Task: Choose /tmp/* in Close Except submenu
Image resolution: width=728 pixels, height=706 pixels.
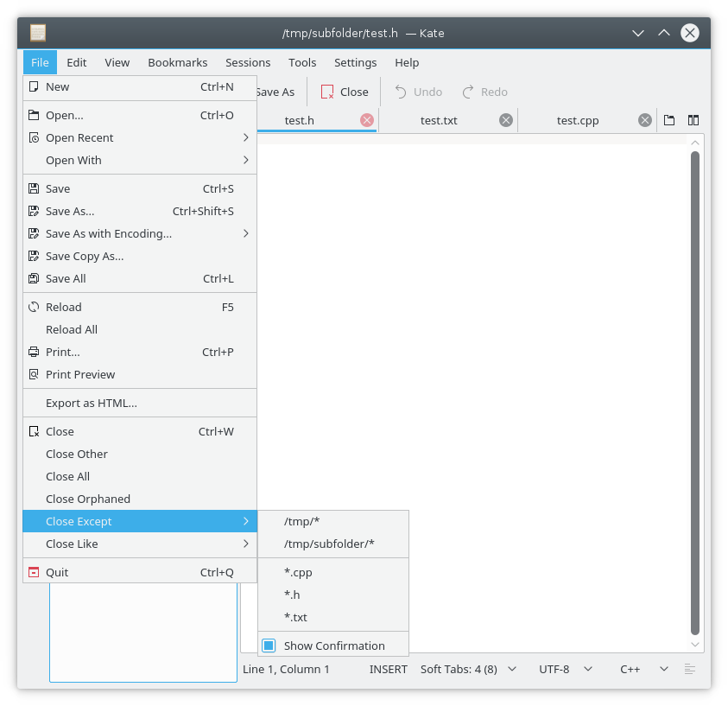Action: tap(333, 521)
